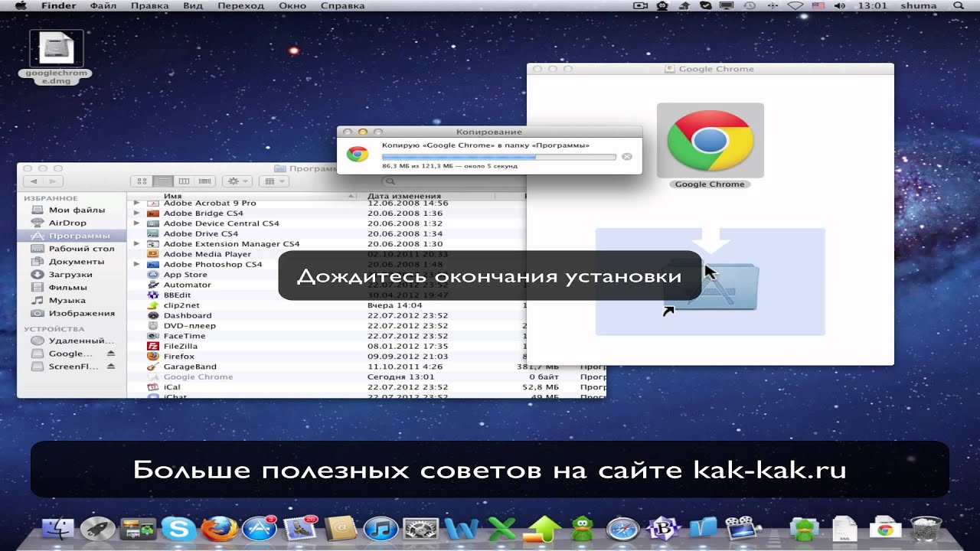Cancel the Google Chrome copy operation
980x551 pixels.
coord(626,157)
